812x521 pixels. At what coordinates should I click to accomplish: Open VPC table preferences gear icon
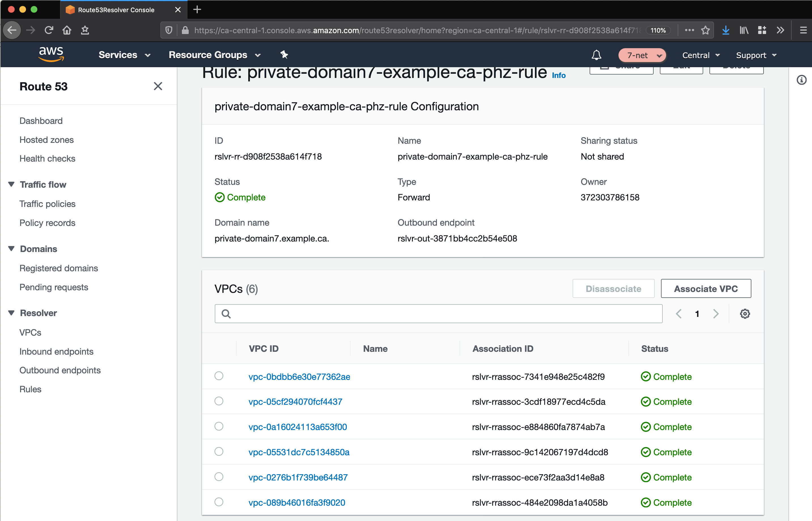745,314
